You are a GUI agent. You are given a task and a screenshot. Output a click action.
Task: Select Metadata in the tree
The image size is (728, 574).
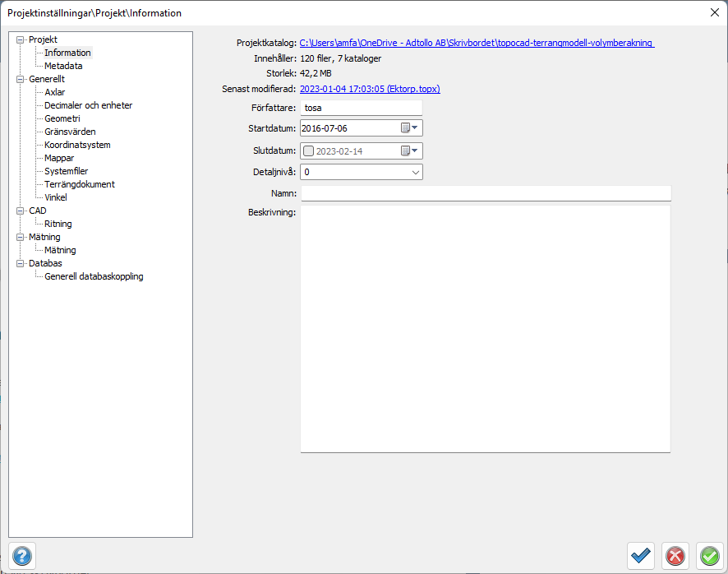[x=63, y=66]
